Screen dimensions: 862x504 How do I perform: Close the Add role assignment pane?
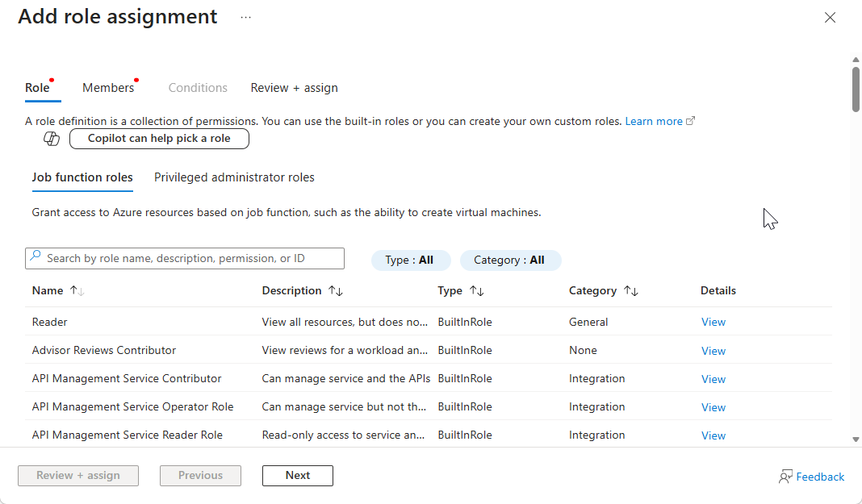830,18
